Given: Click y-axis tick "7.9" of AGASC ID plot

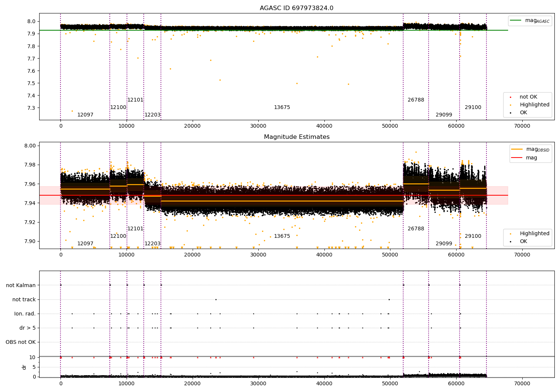Looking at the screenshot, I should point(32,34).
